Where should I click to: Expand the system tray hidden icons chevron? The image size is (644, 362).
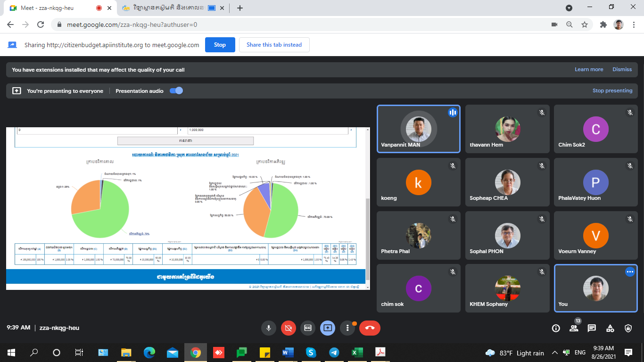pyautogui.click(x=554, y=353)
